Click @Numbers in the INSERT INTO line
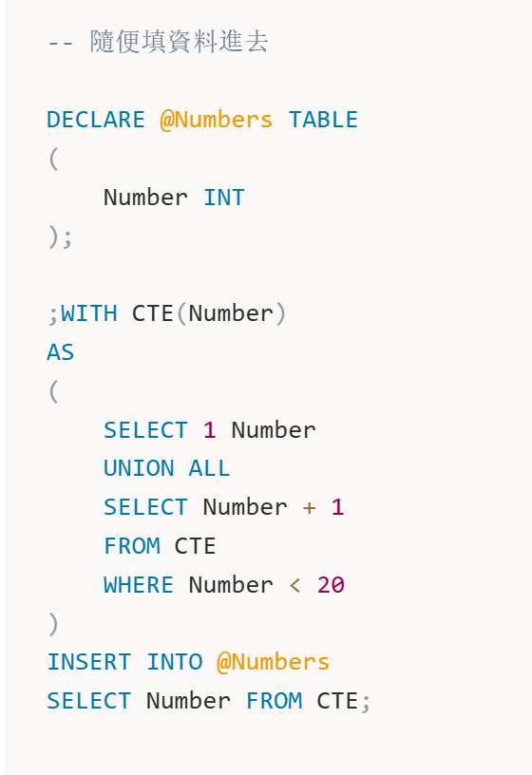 pos(273,662)
